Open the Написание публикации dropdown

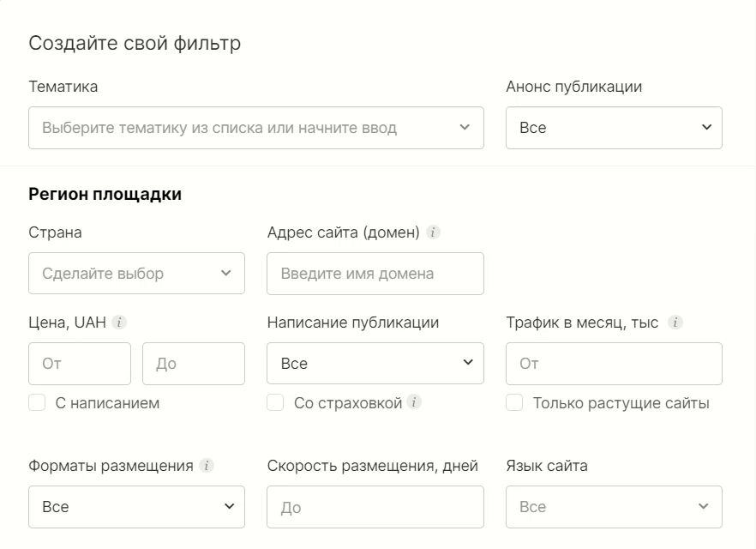click(375, 363)
